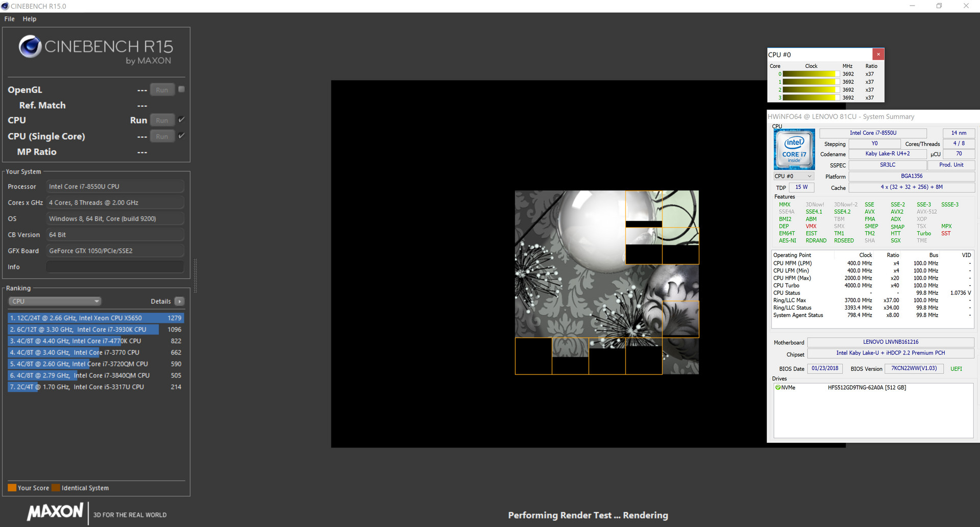Viewport: 980px width, 527px height.
Task: Close the Cinebench window
Action: tap(966, 6)
